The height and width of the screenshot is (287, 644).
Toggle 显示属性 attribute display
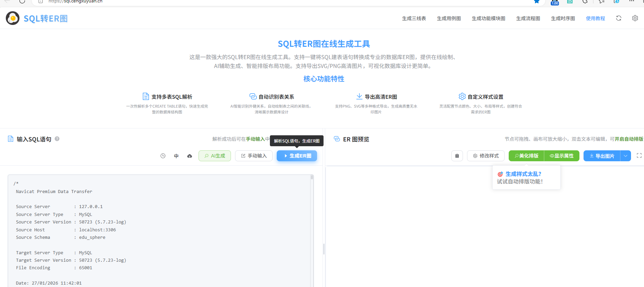click(x=562, y=156)
